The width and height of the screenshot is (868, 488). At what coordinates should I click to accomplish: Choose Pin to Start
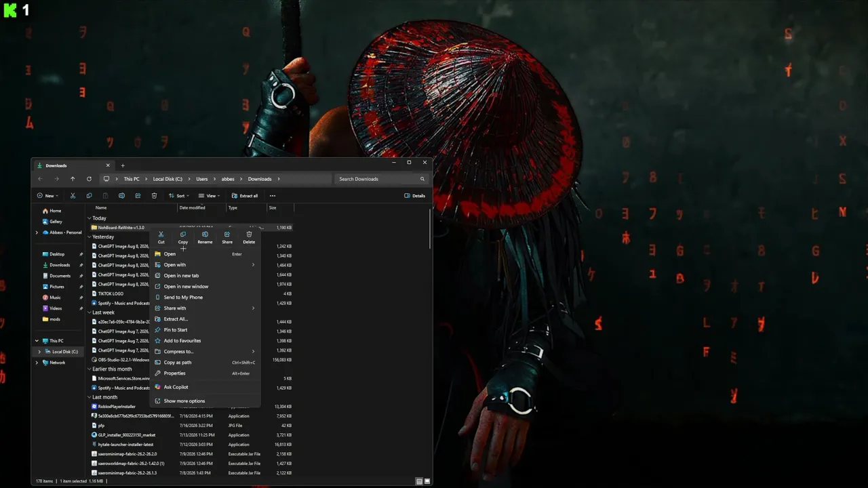tap(205, 330)
